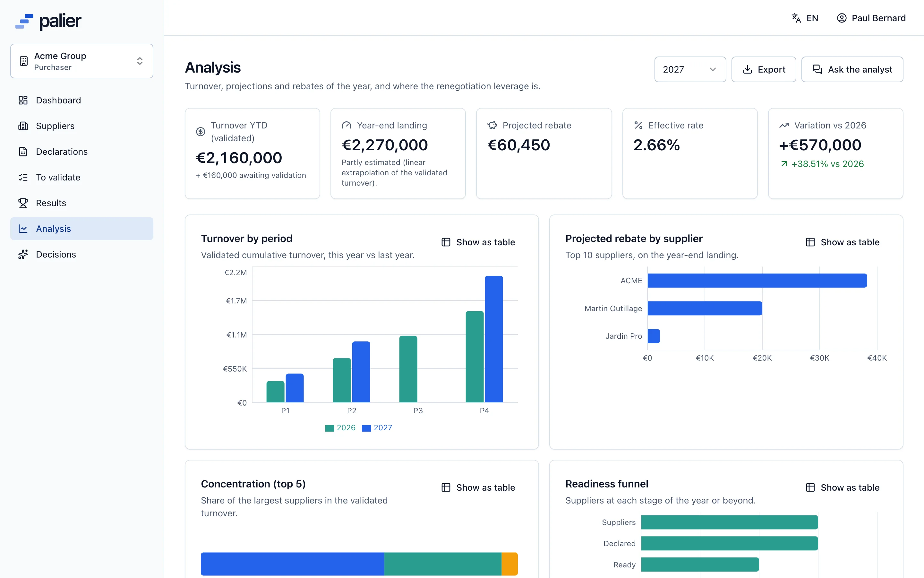Screen dimensions: 924x578
Task: Click Ask the analyst button
Action: 852,69
